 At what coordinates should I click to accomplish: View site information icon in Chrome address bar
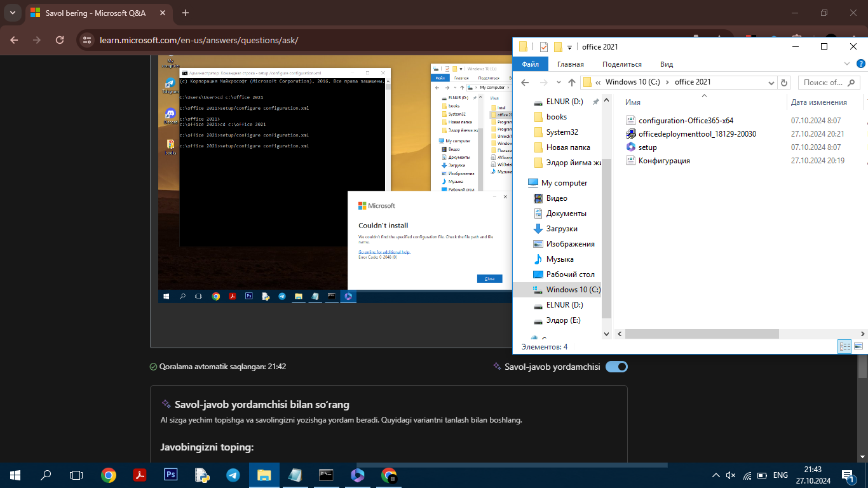(x=88, y=40)
